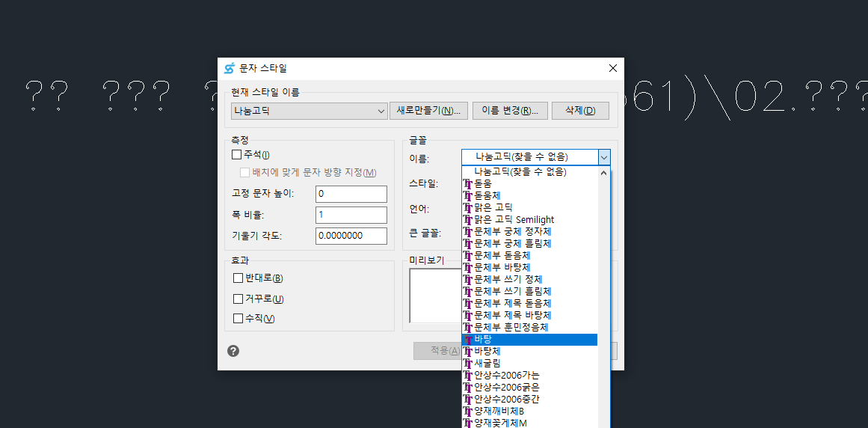Toggle 배치에 맞게 문자 방향 지정 checkbox
This screenshot has height=428, width=868.
(x=244, y=172)
